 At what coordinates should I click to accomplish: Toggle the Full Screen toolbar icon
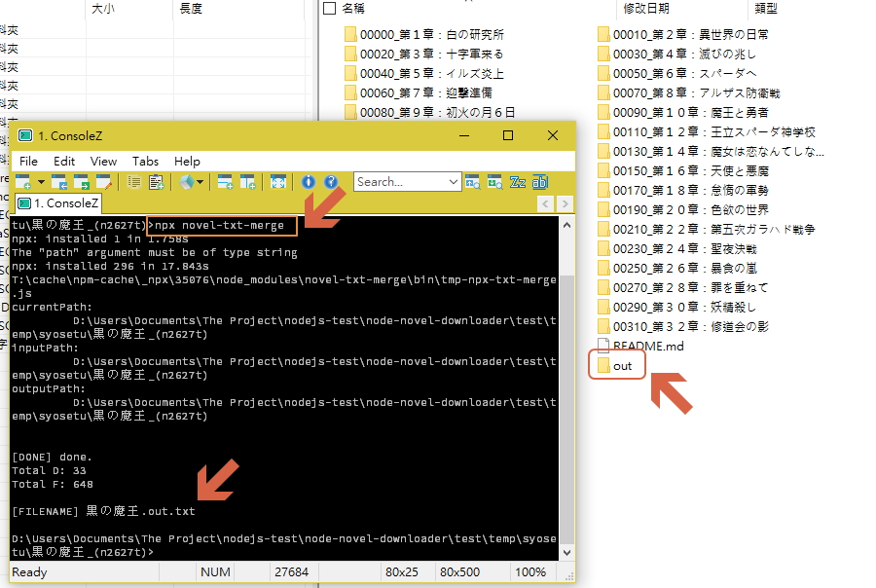pos(278,182)
